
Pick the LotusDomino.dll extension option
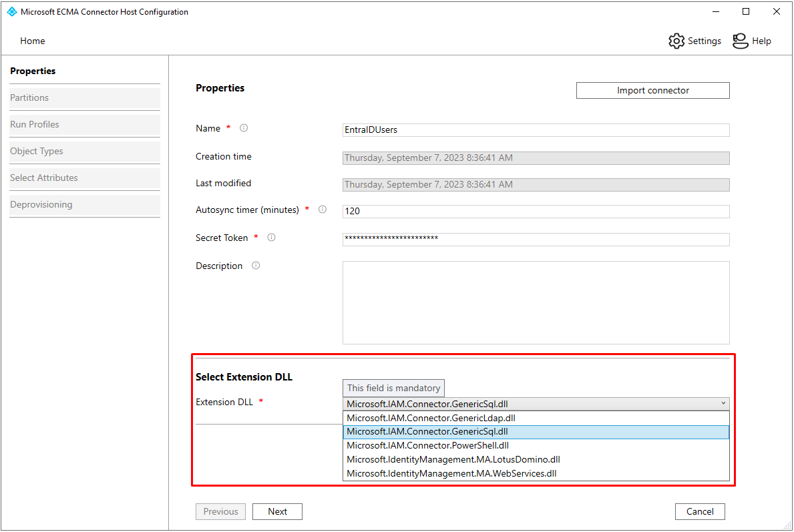453,459
